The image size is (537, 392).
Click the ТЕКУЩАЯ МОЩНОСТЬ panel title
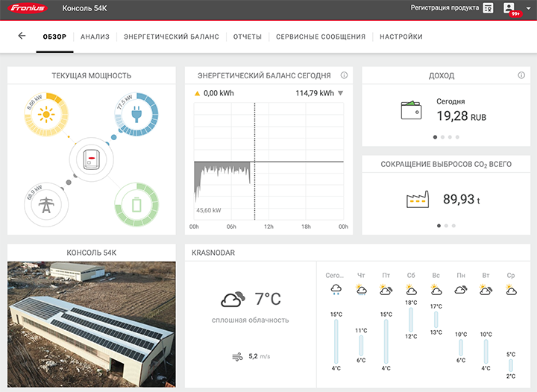92,75
